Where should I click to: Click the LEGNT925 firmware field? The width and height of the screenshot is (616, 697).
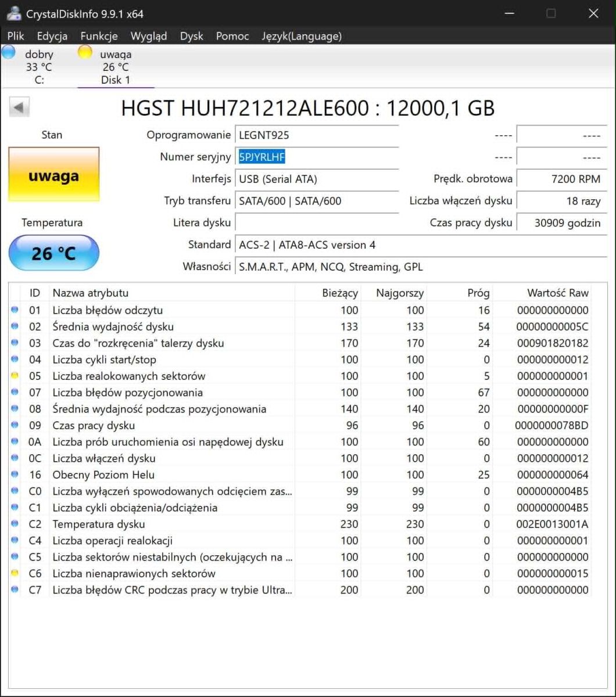317,135
